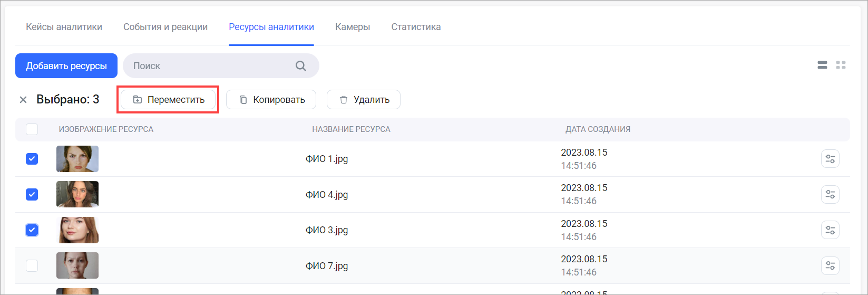This screenshot has width=868, height=295.
Task: Switch to the События и реакции tab
Action: pos(165,27)
